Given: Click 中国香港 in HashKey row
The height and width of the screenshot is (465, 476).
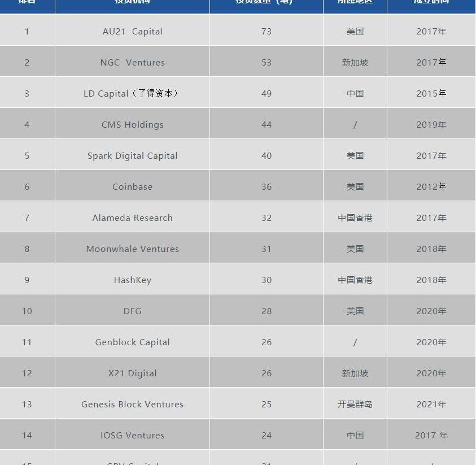Looking at the screenshot, I should pos(355,280).
